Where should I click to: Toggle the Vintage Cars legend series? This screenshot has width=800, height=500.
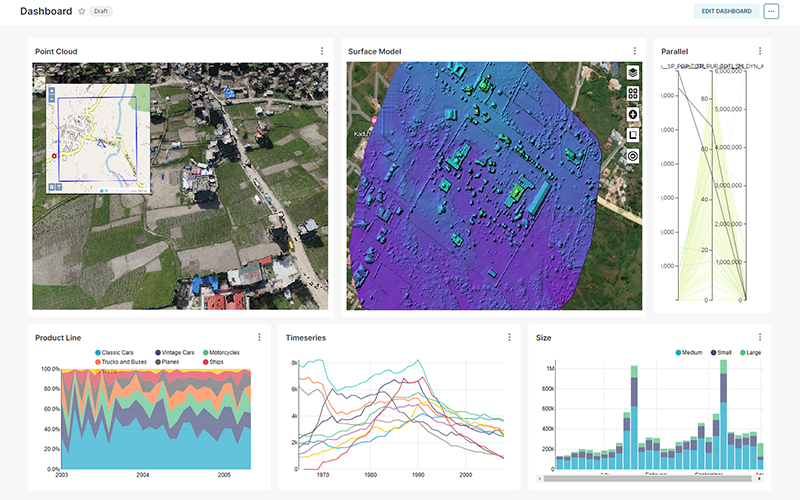(x=174, y=353)
